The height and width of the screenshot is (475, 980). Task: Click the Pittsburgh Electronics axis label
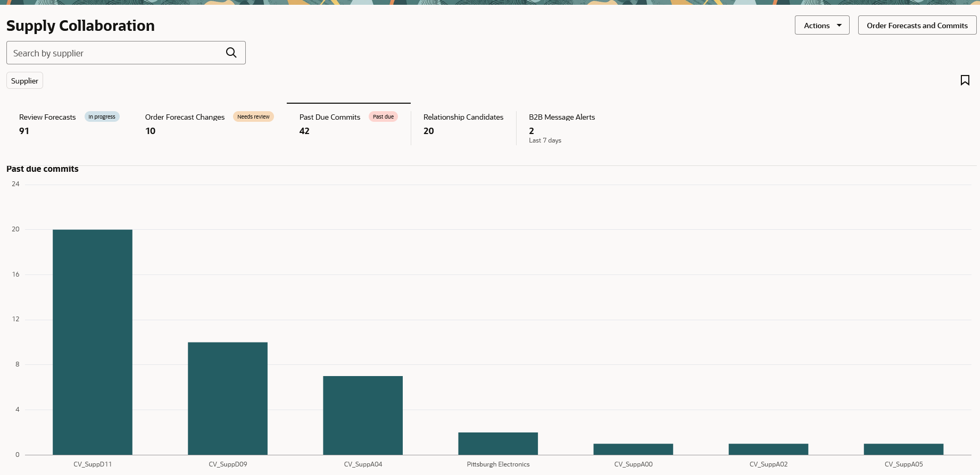pos(498,464)
